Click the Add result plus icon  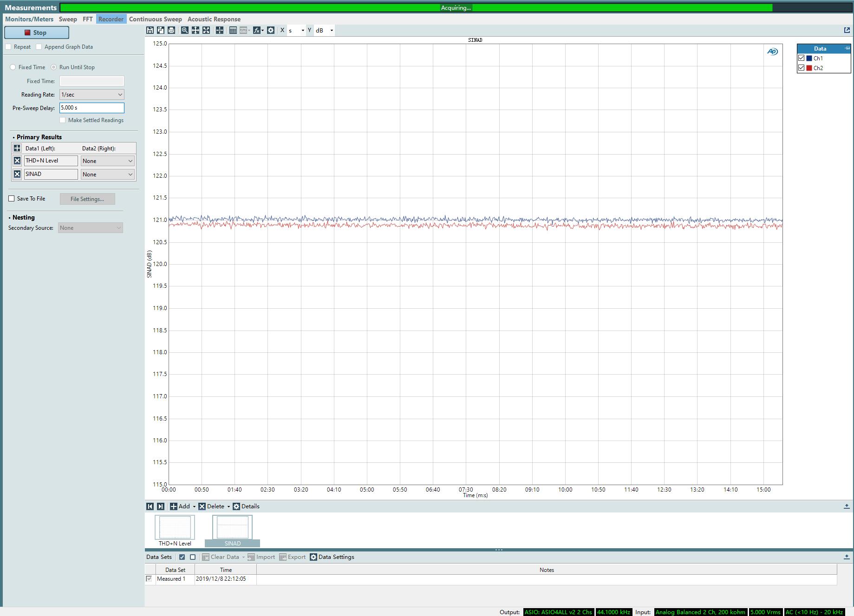(174, 506)
